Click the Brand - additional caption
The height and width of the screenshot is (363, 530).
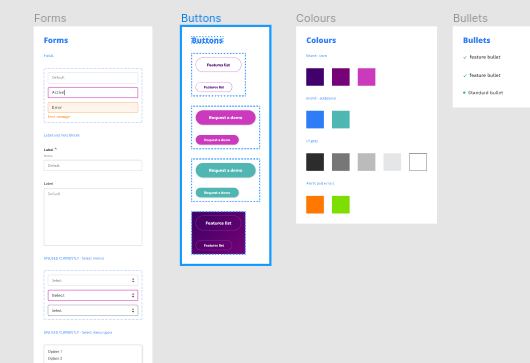[321, 98]
